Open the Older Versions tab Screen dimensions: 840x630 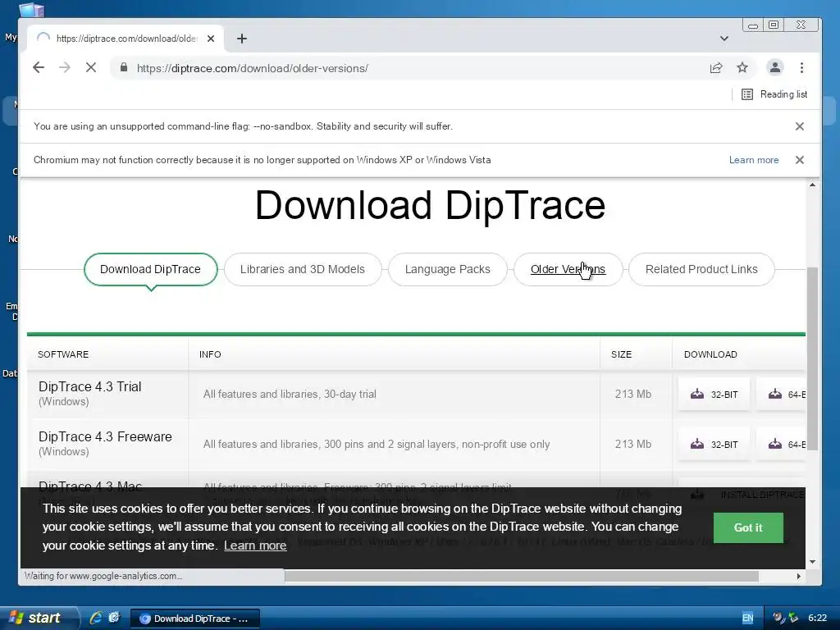(x=568, y=269)
